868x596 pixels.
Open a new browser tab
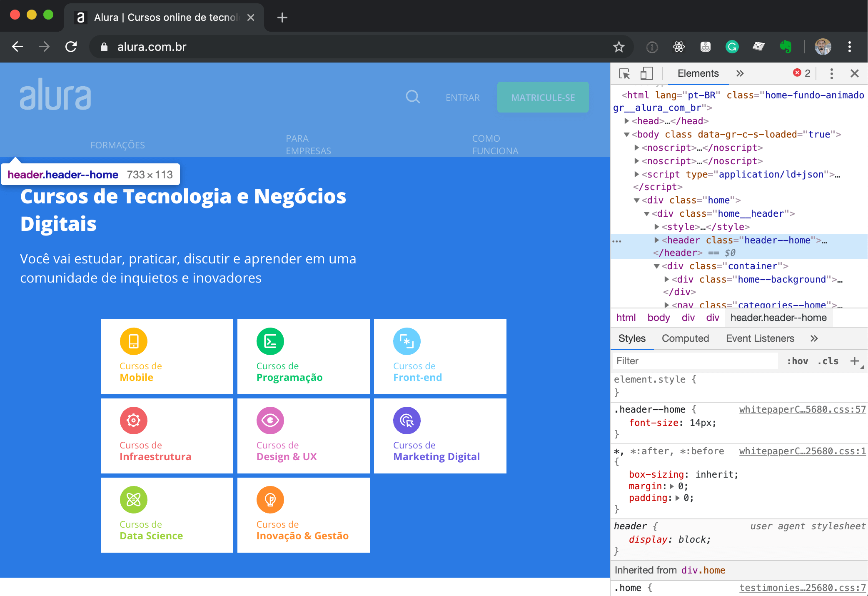point(282,18)
